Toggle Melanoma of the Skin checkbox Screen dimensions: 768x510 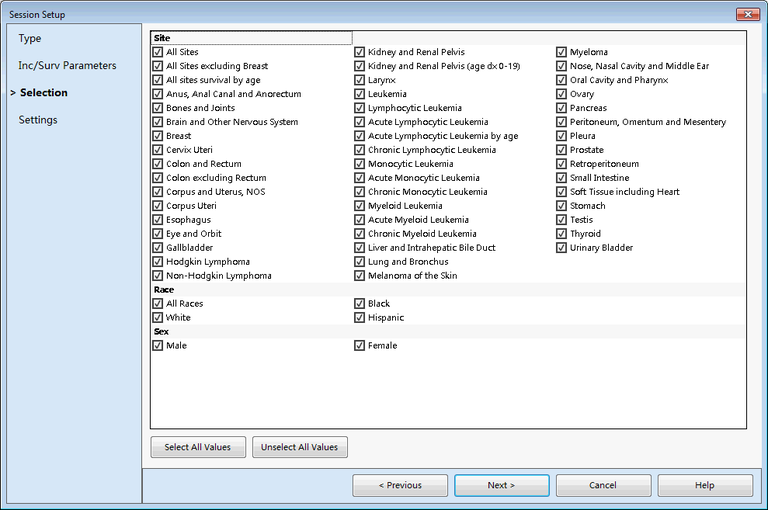360,276
